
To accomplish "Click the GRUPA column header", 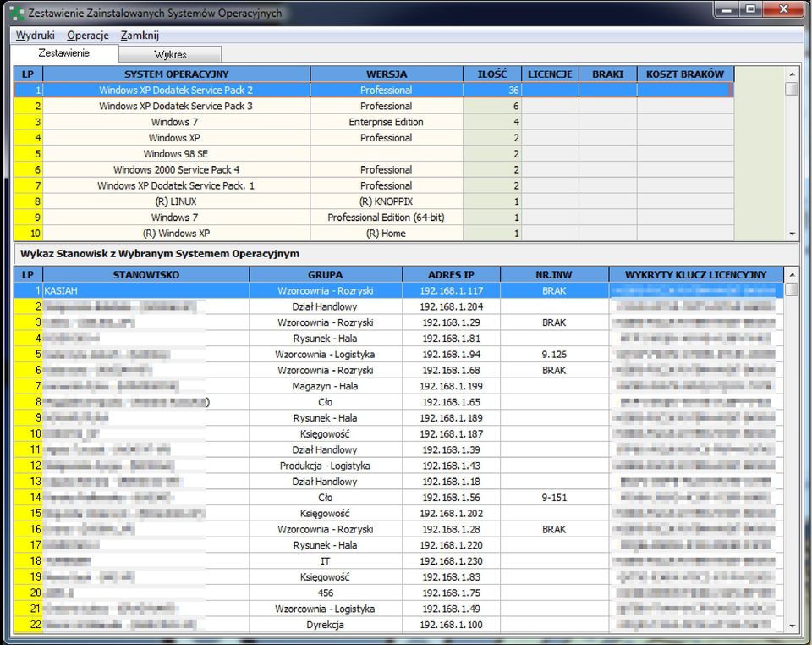I will 325,274.
